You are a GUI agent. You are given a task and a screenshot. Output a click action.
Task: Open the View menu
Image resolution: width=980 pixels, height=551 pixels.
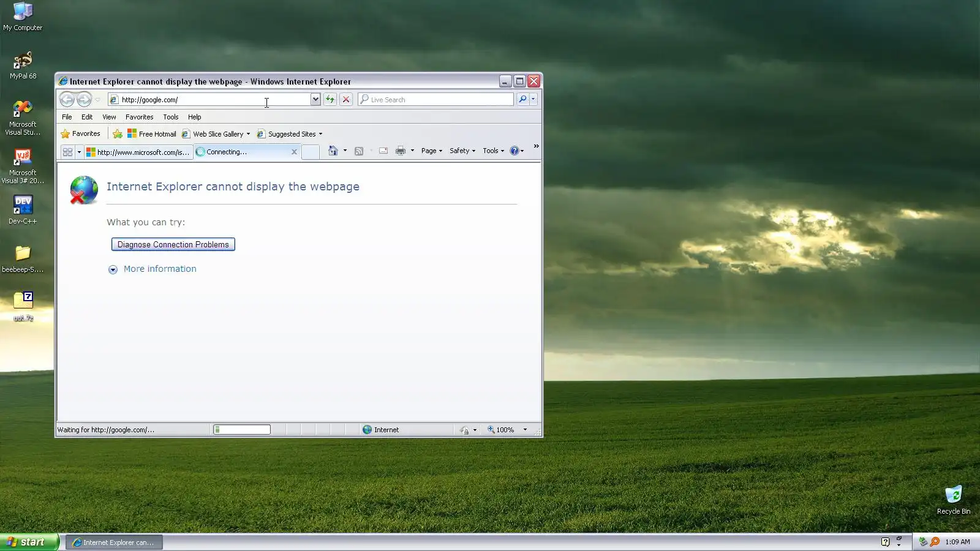pos(109,117)
